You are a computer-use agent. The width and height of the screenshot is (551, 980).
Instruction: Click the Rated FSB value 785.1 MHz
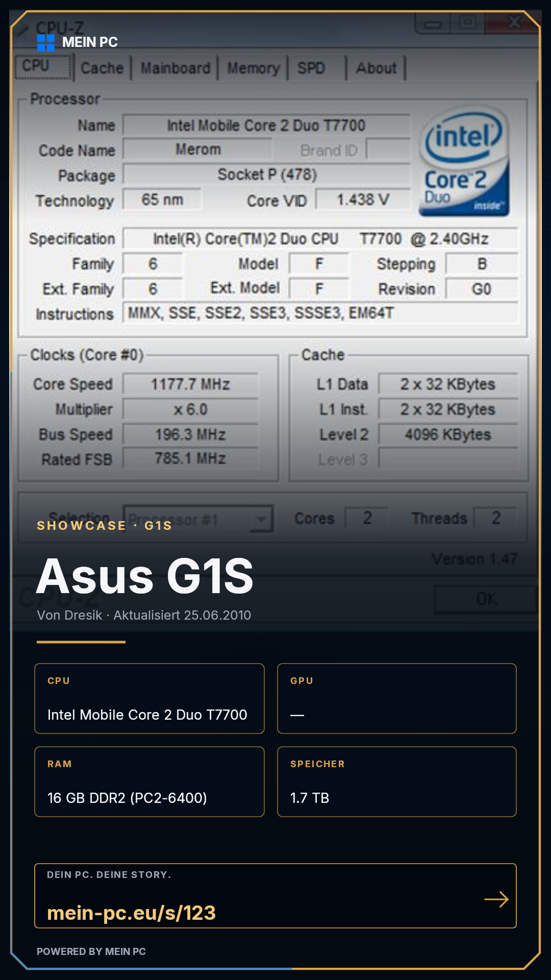pos(190,458)
